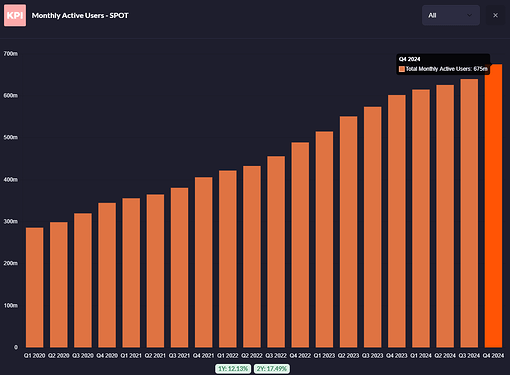Click the Q3 2022 bar
Screen dimensions: 510x375
(276, 252)
